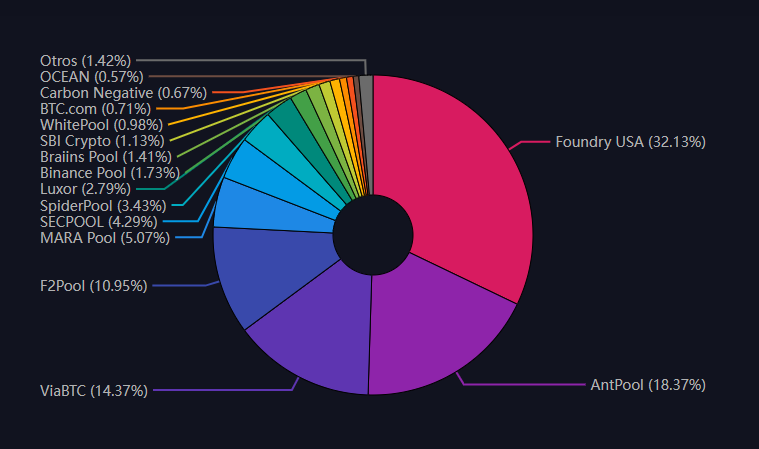The height and width of the screenshot is (449, 759).
Task: Click the AntPool (18.37%) label
Action: pos(648,384)
